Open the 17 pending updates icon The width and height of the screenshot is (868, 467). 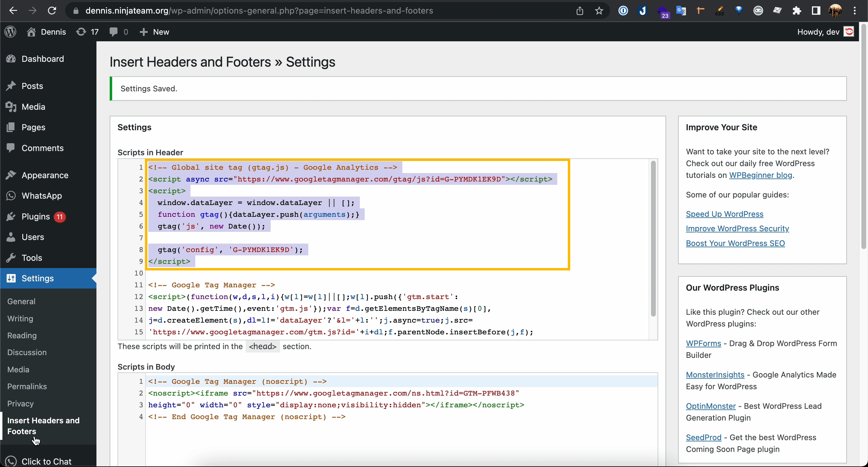coord(87,32)
